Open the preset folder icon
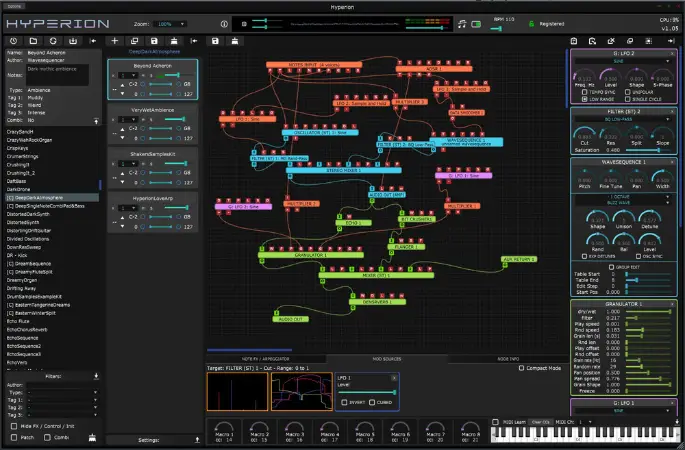Image resolution: width=685 pixels, height=450 pixels. pos(32,41)
